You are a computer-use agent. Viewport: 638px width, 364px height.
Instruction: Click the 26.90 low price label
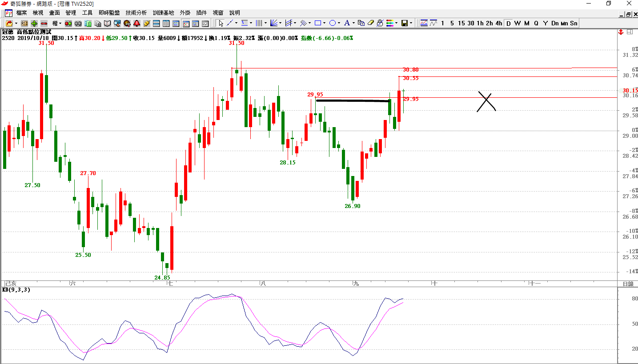(x=353, y=206)
